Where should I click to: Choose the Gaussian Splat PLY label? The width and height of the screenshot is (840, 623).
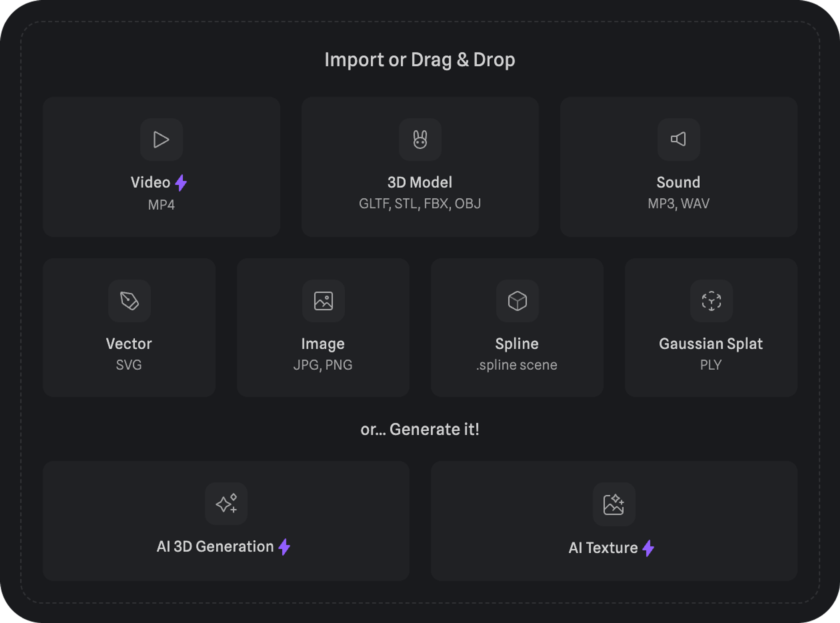pos(711,365)
